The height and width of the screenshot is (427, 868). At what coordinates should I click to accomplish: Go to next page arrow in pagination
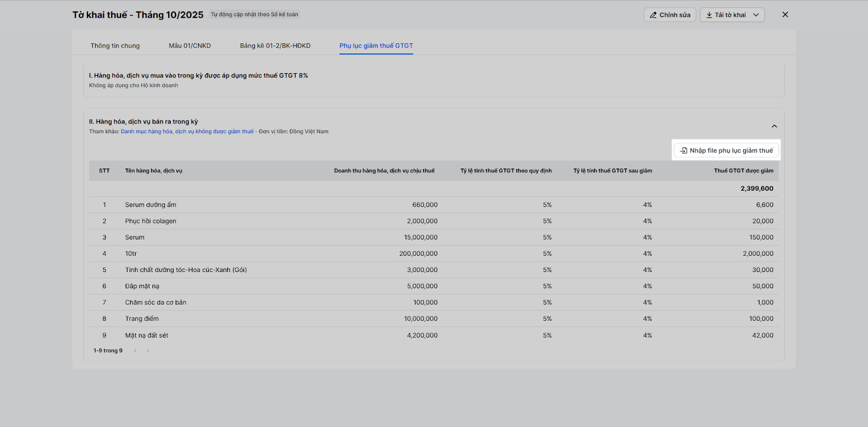(x=148, y=351)
